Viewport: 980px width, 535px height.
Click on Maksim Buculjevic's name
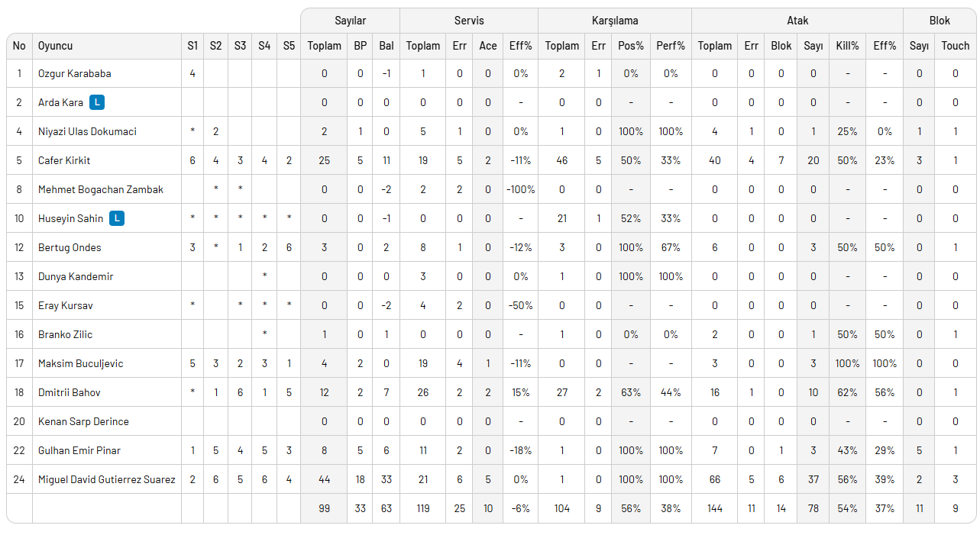pyautogui.click(x=80, y=363)
